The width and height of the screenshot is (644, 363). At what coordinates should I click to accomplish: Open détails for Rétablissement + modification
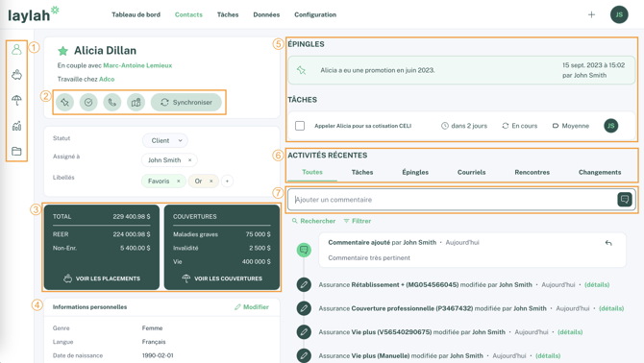[597, 284]
